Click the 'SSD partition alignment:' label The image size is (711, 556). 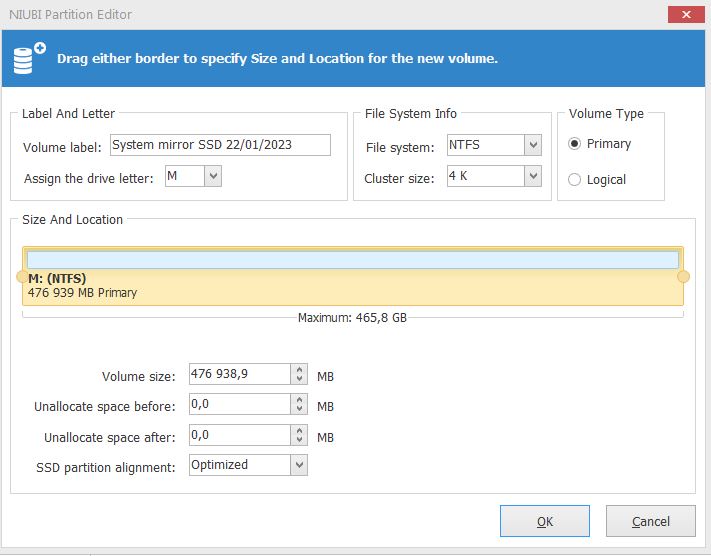[106, 467]
